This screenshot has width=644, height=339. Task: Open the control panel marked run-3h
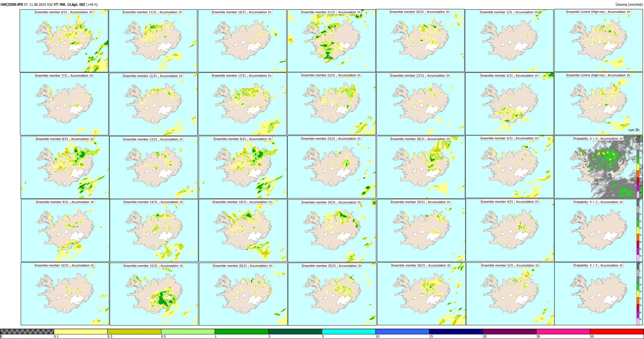599,104
